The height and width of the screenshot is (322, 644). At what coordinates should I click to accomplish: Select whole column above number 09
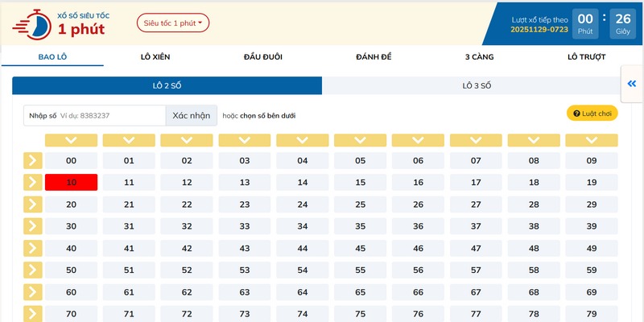click(592, 140)
